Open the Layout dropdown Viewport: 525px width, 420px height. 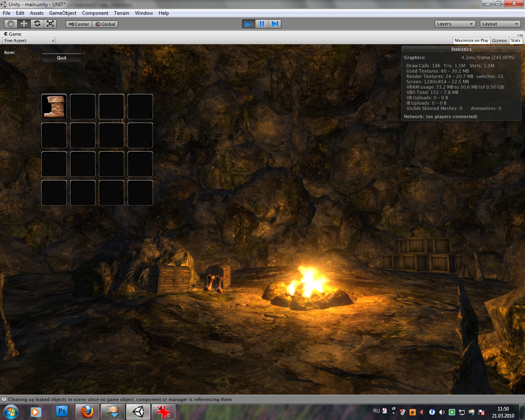(500, 24)
